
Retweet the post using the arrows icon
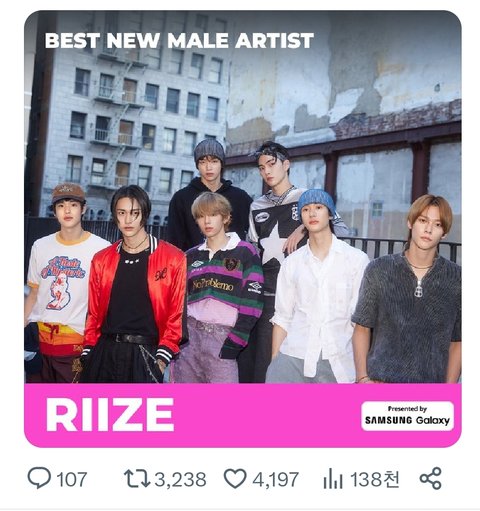click(137, 479)
